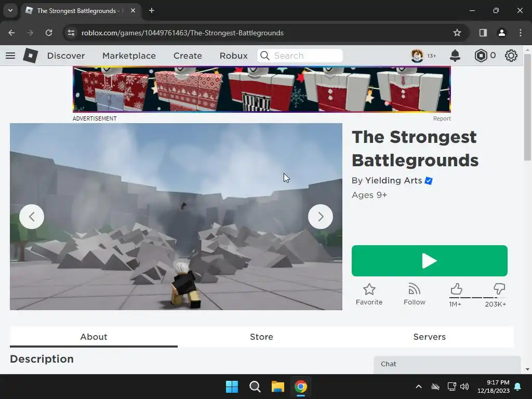
Task: Switch to the Store tab
Action: tap(261, 337)
